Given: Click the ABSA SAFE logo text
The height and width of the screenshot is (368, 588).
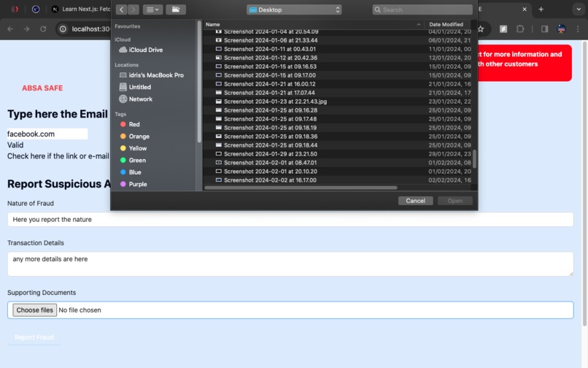Looking at the screenshot, I should click(x=42, y=88).
